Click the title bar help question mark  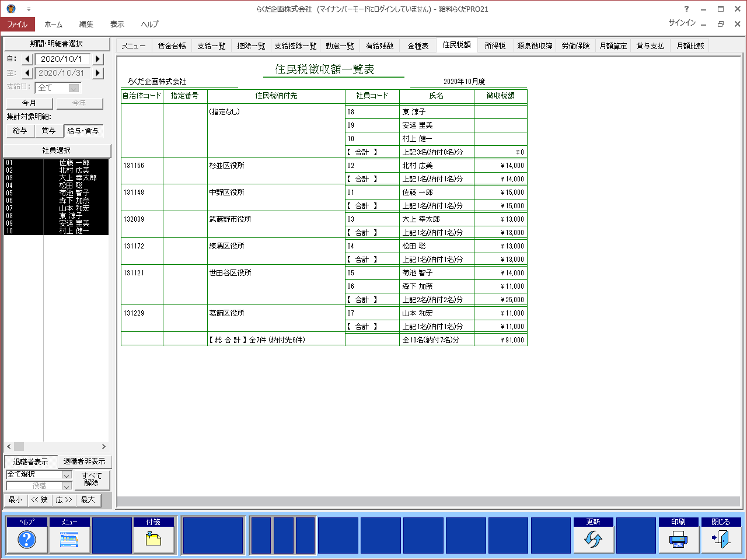pos(686,9)
